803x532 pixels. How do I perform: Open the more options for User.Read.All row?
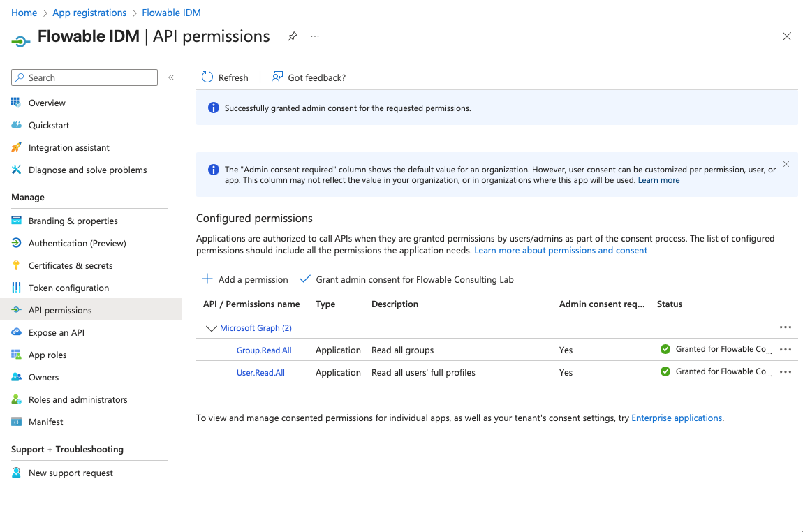(785, 372)
